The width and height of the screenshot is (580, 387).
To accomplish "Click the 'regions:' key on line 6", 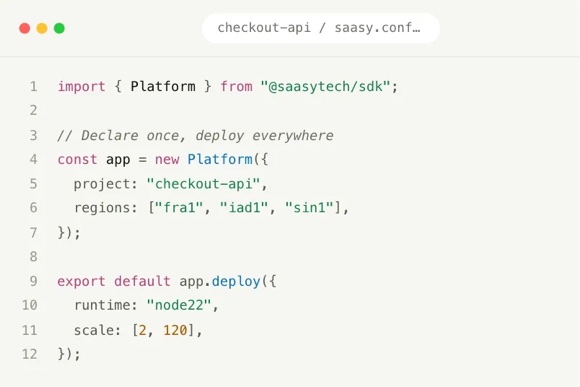I will (x=105, y=208).
